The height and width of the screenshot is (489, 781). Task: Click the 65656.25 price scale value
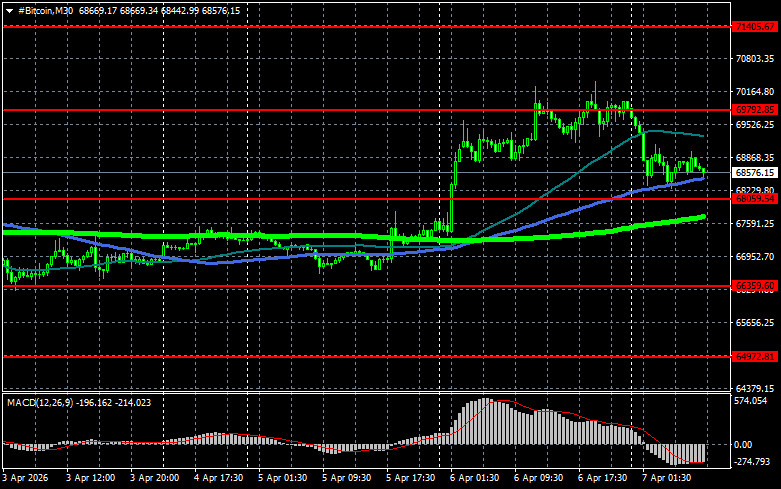point(755,323)
